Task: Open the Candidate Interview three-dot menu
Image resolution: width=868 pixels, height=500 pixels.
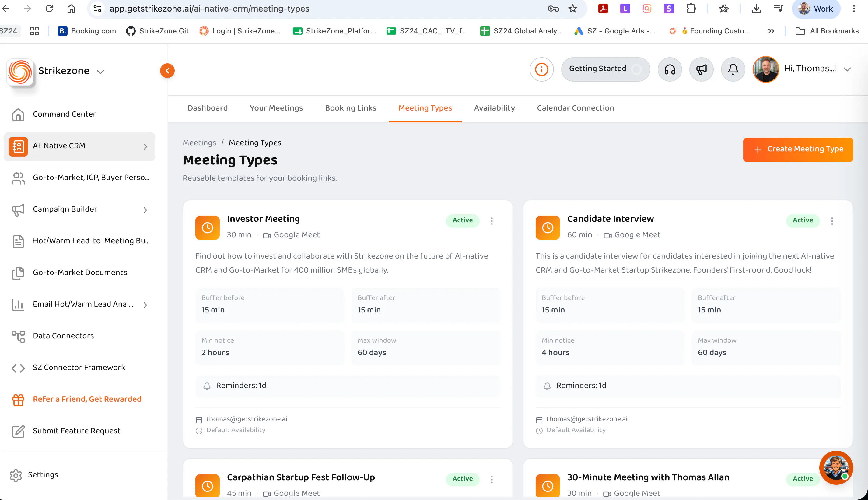Action: 831,221
